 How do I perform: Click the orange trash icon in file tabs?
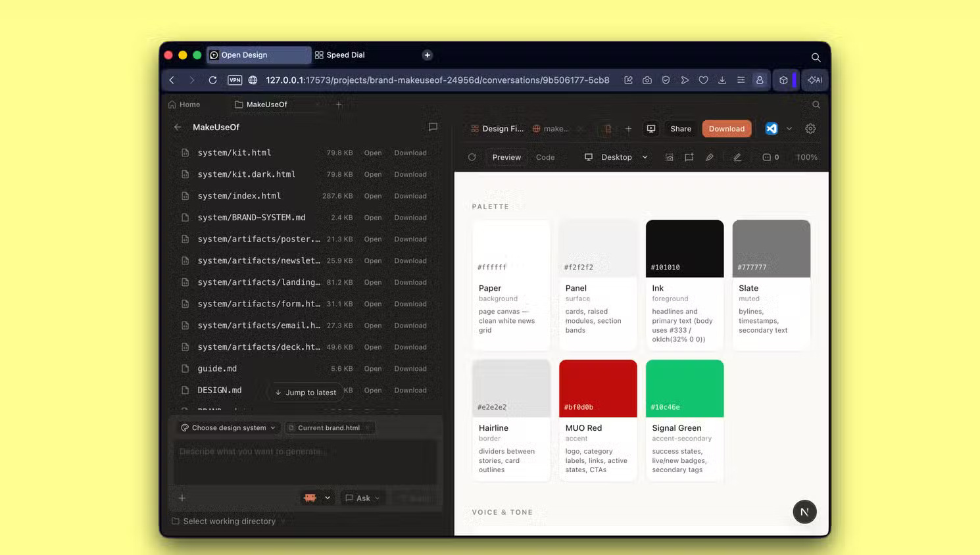point(608,129)
